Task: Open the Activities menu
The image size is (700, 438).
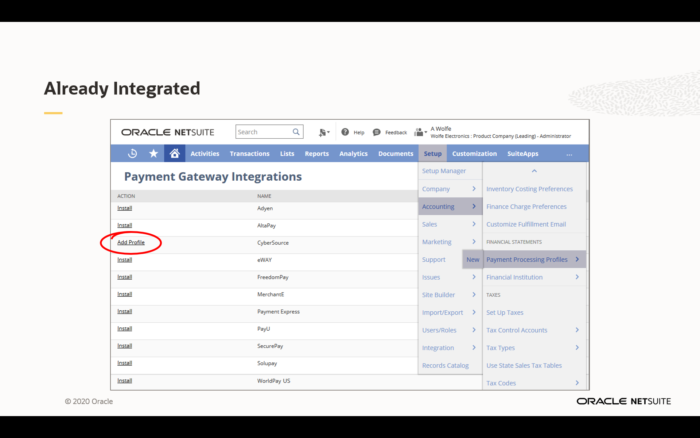Action: (205, 154)
